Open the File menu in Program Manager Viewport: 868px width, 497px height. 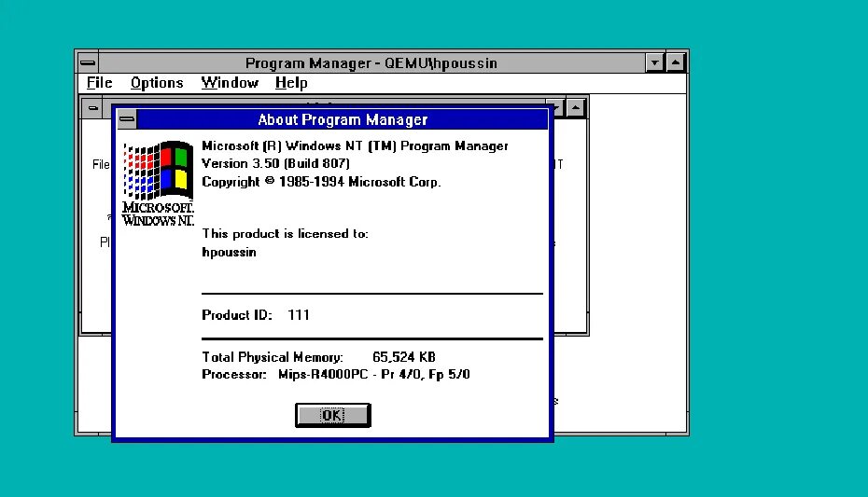tap(100, 83)
